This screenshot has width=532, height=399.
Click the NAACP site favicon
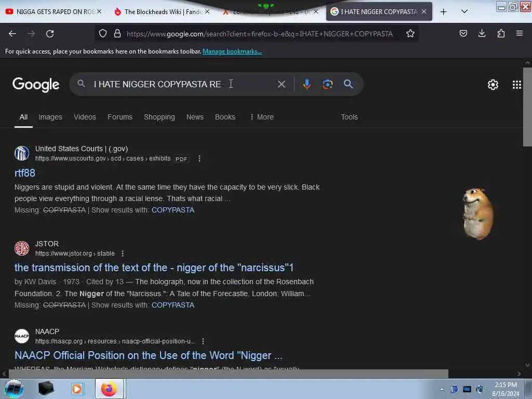pyautogui.click(x=22, y=336)
